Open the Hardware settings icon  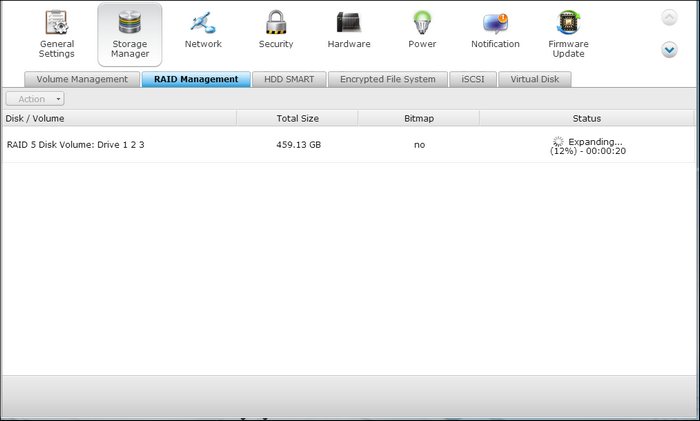(349, 25)
